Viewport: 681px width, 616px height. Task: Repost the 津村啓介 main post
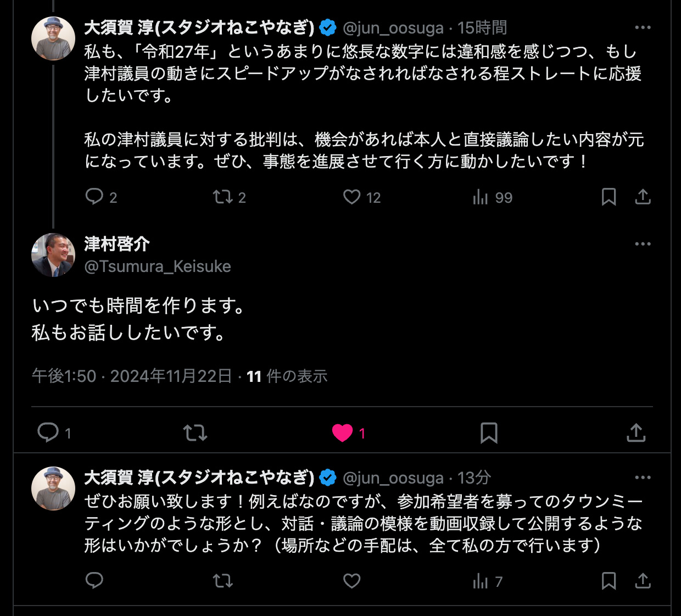195,433
